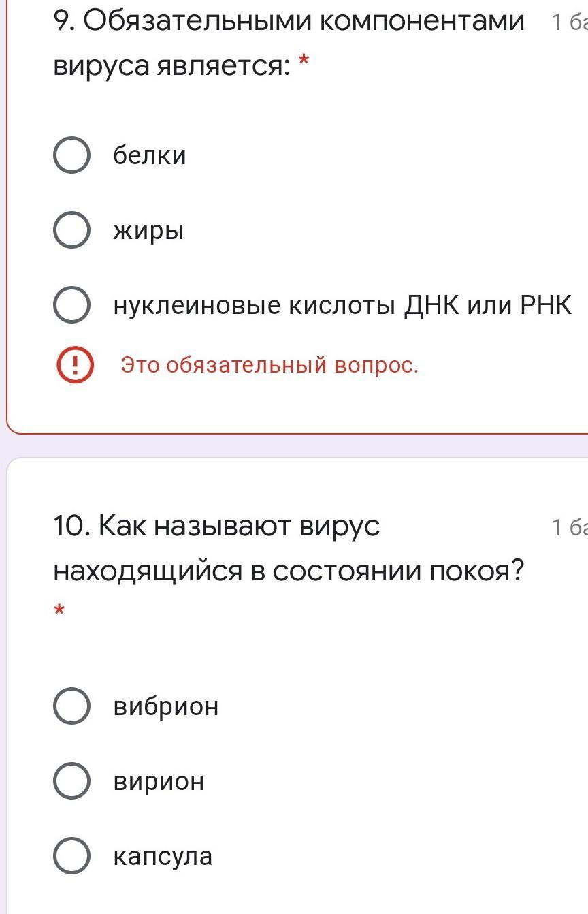Click the 'жиры' answer label text
This screenshot has height=914, width=588.
click(x=148, y=231)
